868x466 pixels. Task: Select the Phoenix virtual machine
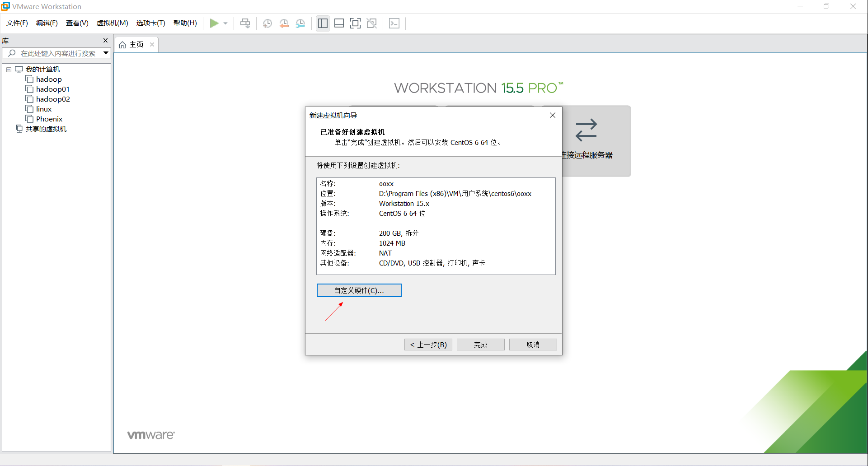[x=49, y=119]
